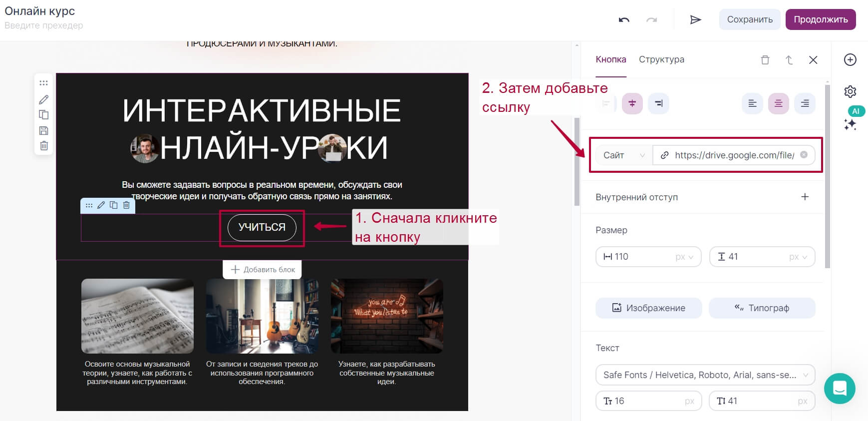This screenshot has height=421, width=868.
Task: Click the undo arrow icon
Action: (x=624, y=19)
